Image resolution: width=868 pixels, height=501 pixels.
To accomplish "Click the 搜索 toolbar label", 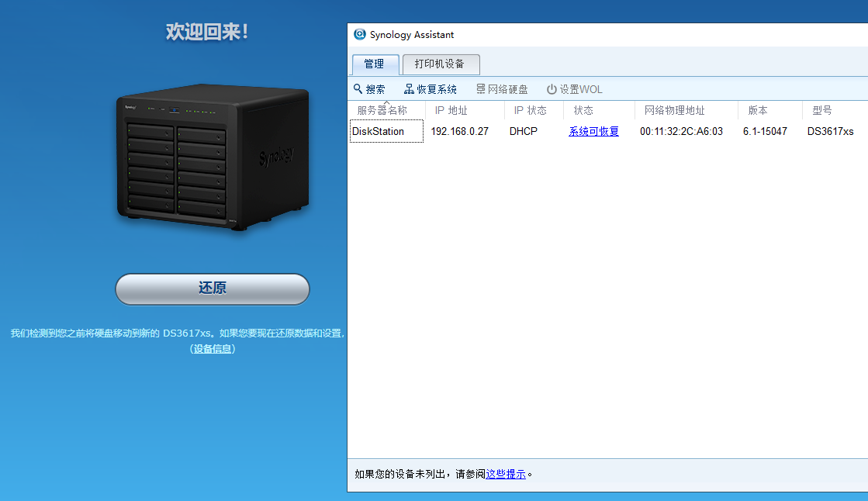I will [375, 89].
